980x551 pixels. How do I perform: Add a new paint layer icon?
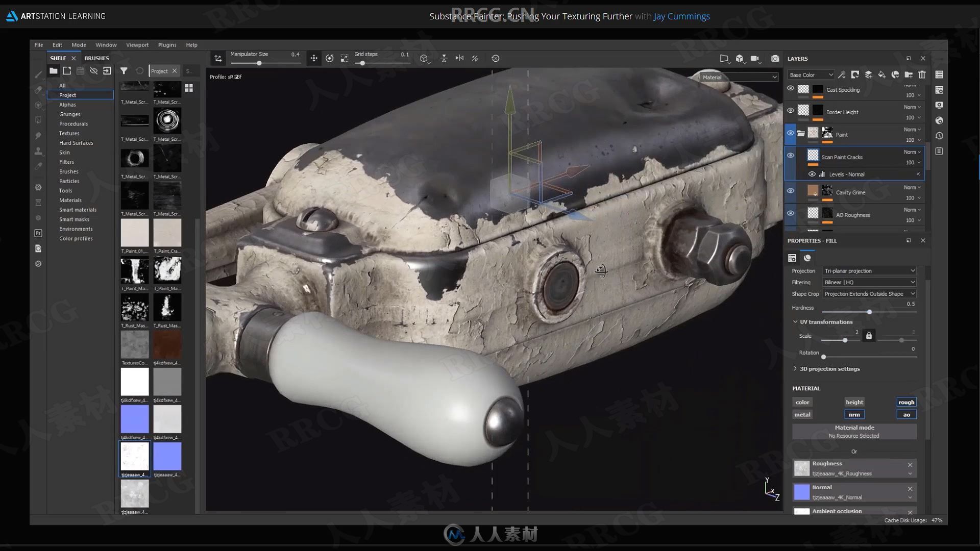point(868,74)
